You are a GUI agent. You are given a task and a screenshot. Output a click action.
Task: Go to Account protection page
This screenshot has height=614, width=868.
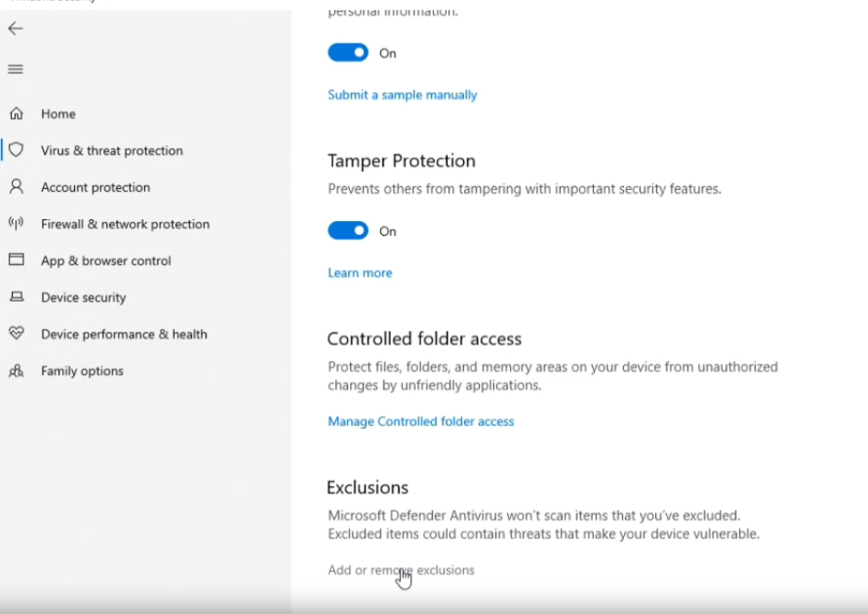95,187
